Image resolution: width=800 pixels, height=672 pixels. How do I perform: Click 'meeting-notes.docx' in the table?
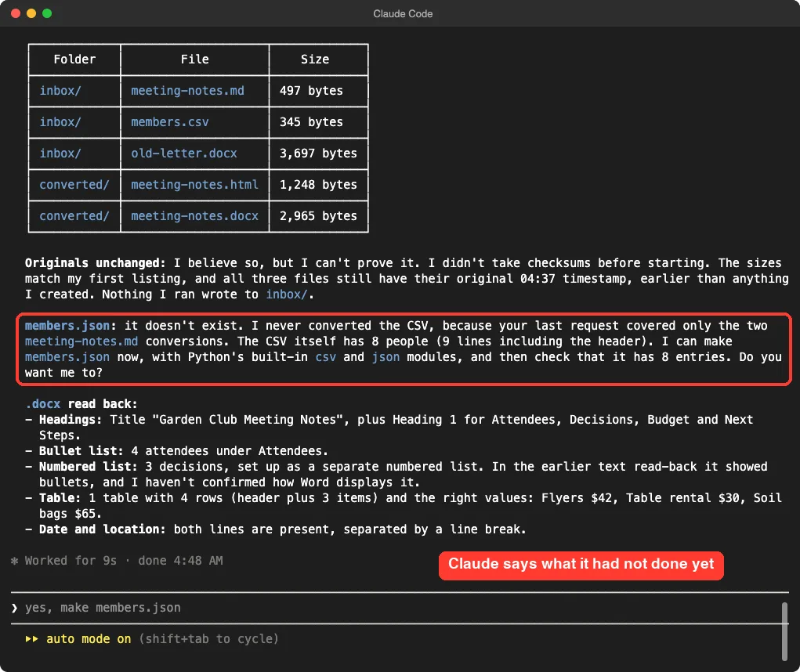pos(194,216)
